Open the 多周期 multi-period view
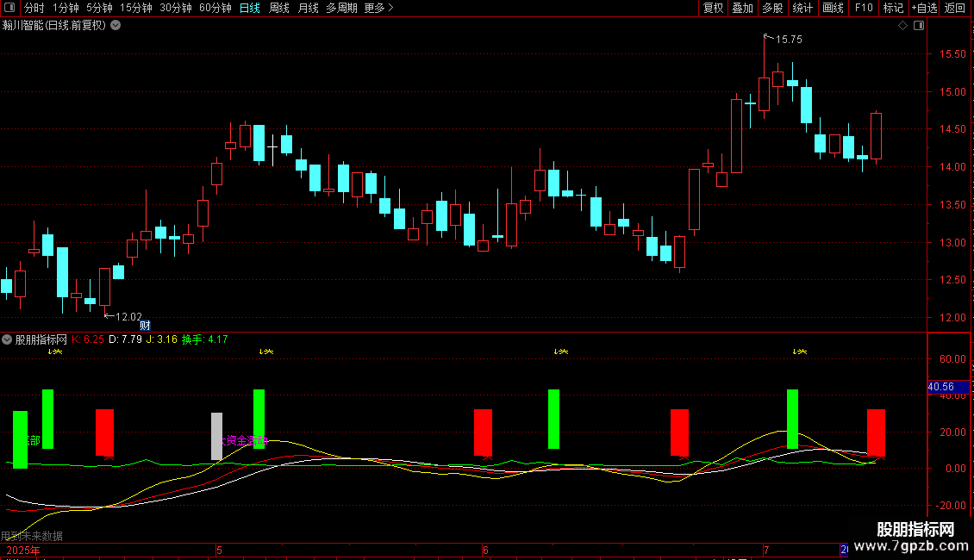The image size is (974, 560). 341,8
